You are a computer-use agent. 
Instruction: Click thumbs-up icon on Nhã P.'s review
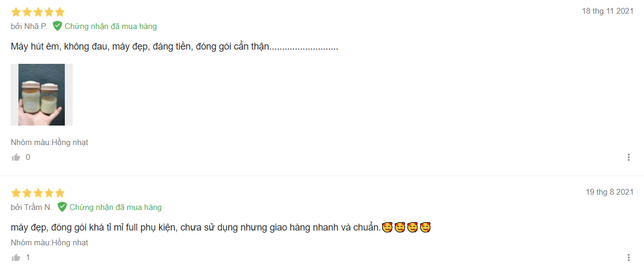16,157
